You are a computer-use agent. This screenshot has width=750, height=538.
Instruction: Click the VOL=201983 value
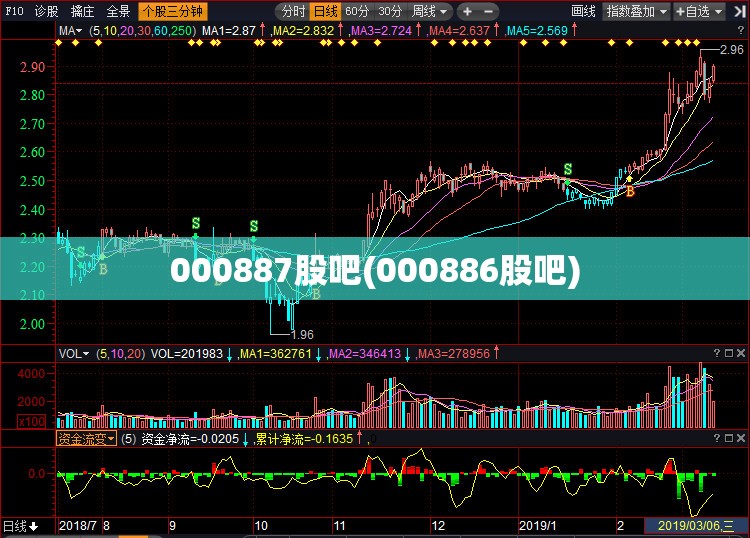pos(187,354)
